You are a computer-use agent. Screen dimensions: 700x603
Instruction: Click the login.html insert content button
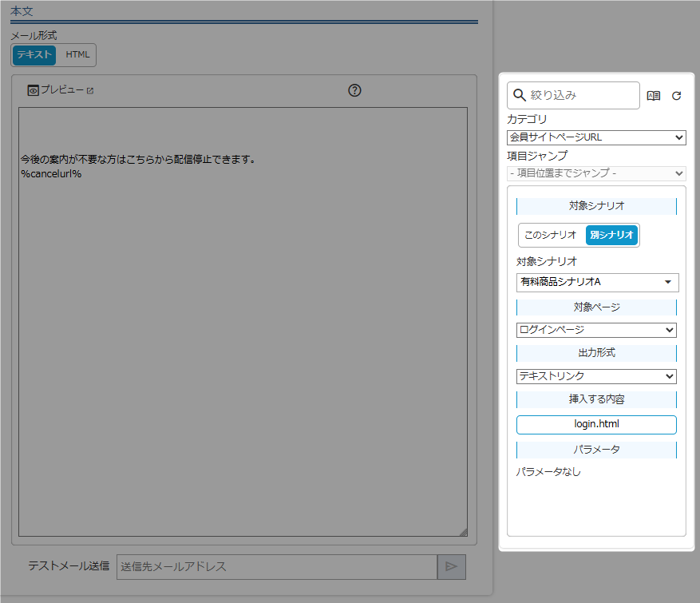[x=597, y=424]
